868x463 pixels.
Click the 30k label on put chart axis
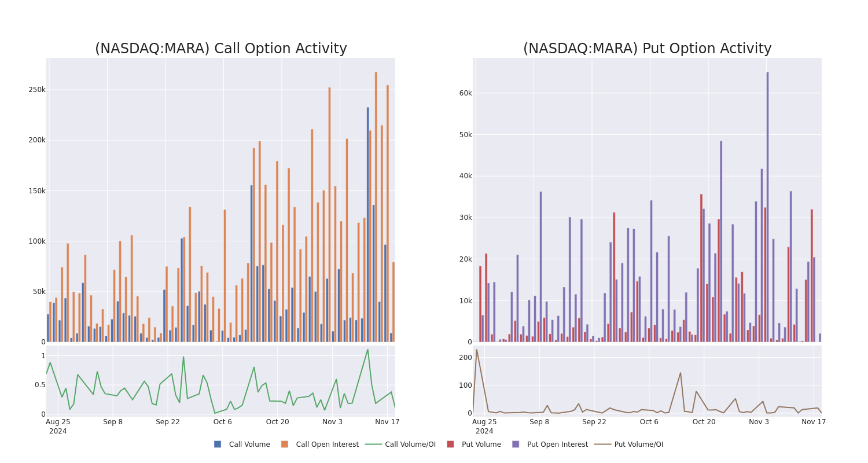466,218
